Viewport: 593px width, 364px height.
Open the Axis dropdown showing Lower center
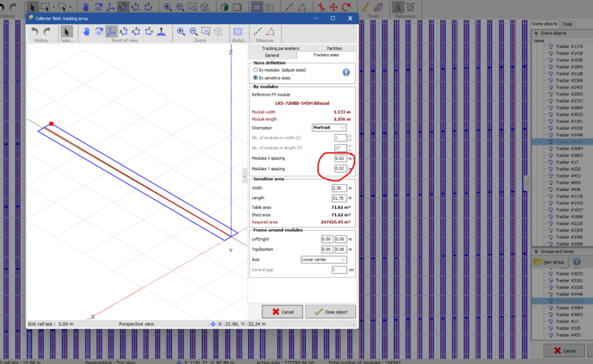coord(324,259)
